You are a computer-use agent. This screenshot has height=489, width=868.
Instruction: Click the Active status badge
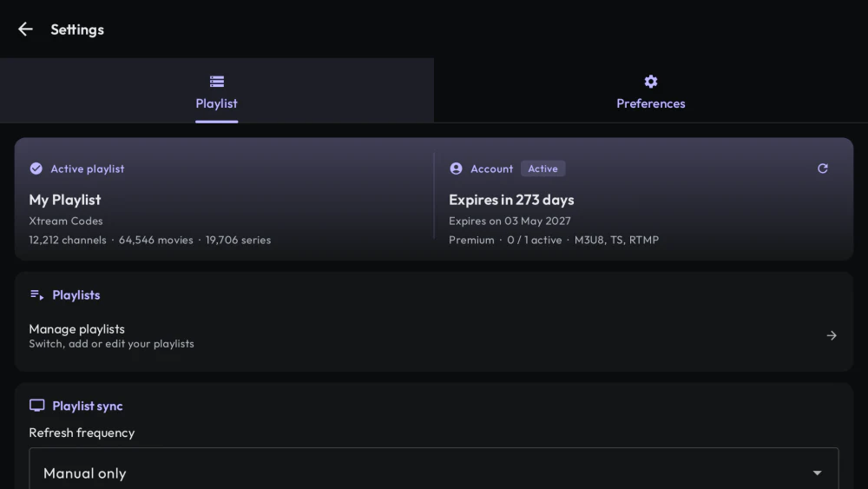543,169
